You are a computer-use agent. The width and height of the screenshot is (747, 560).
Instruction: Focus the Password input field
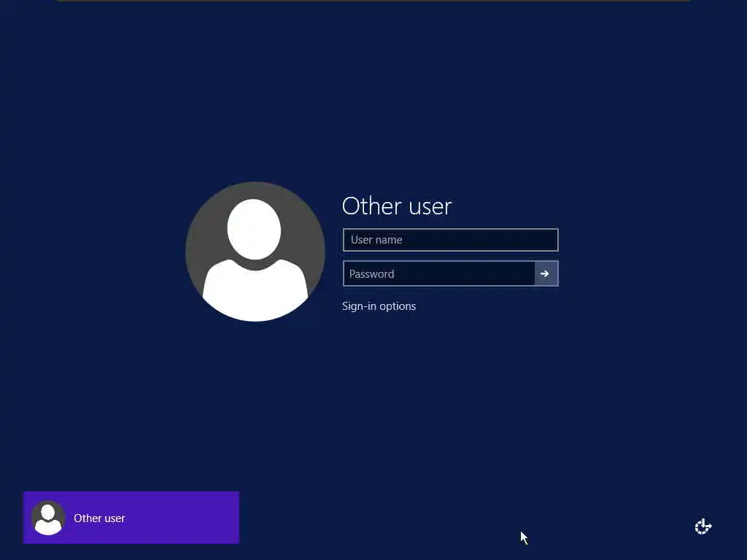(x=438, y=273)
